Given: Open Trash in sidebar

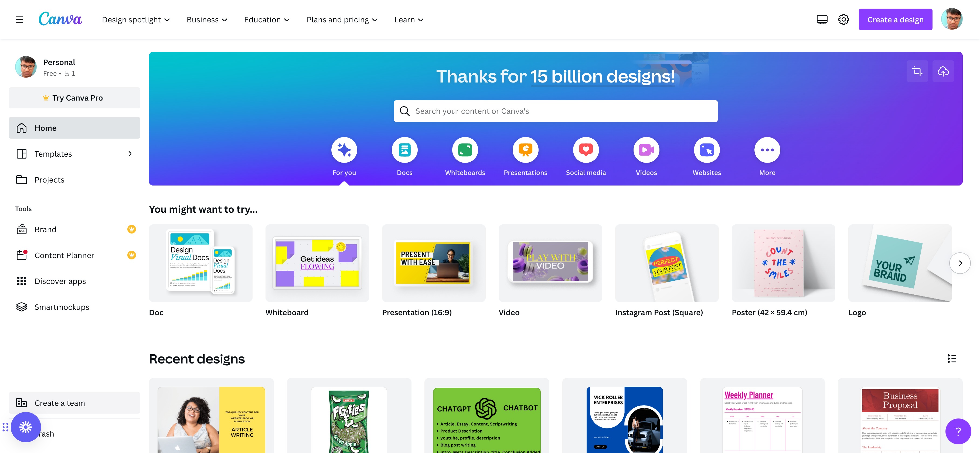Looking at the screenshot, I should (74, 434).
